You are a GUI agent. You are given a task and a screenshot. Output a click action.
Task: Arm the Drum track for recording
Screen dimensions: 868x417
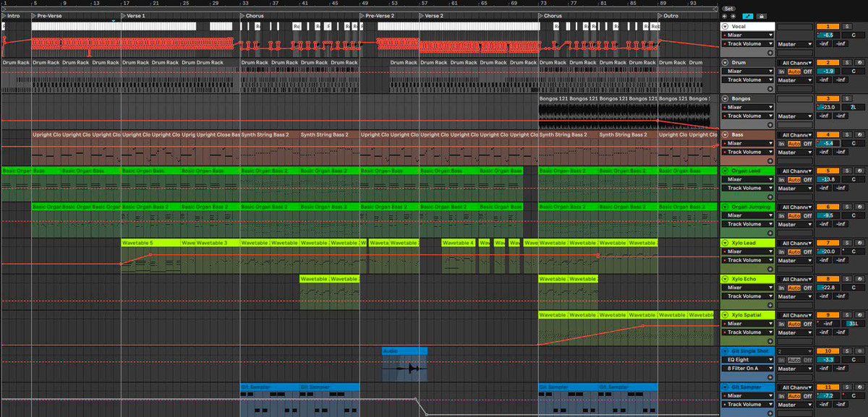click(x=859, y=62)
